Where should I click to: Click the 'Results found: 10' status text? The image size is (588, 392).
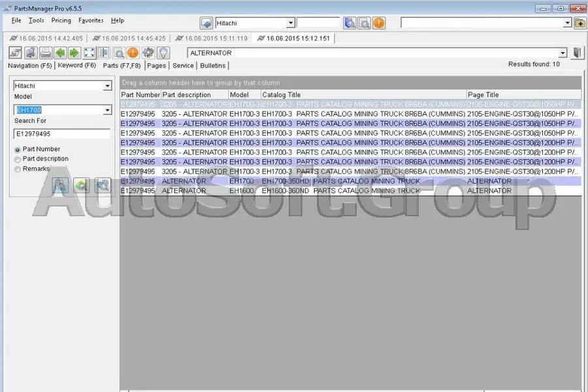[534, 64]
